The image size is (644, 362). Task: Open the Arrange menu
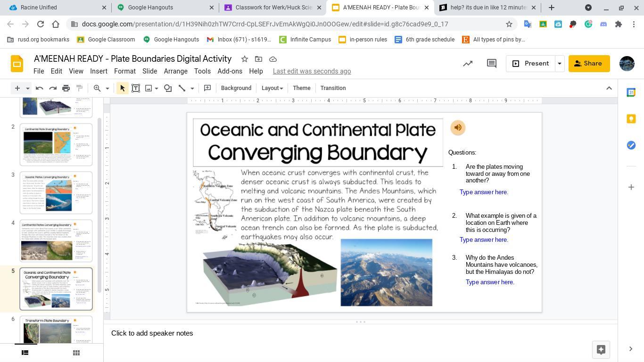click(x=175, y=71)
